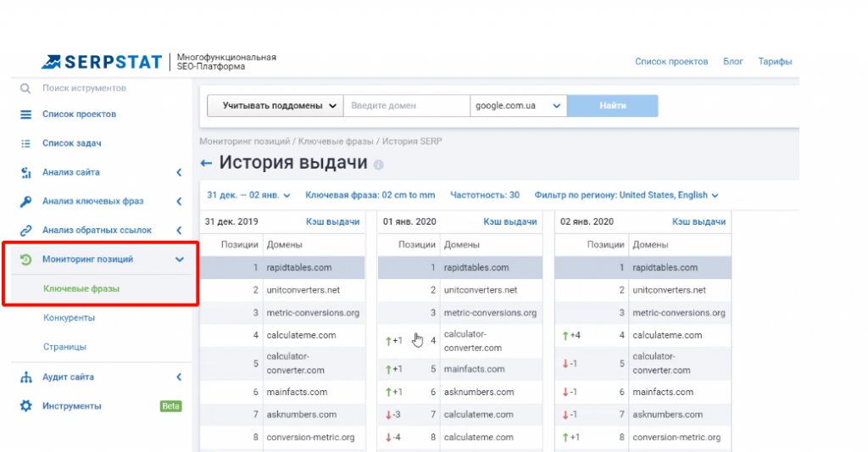Click the Найти search button
Screen dimensions: 868x452
(612, 106)
